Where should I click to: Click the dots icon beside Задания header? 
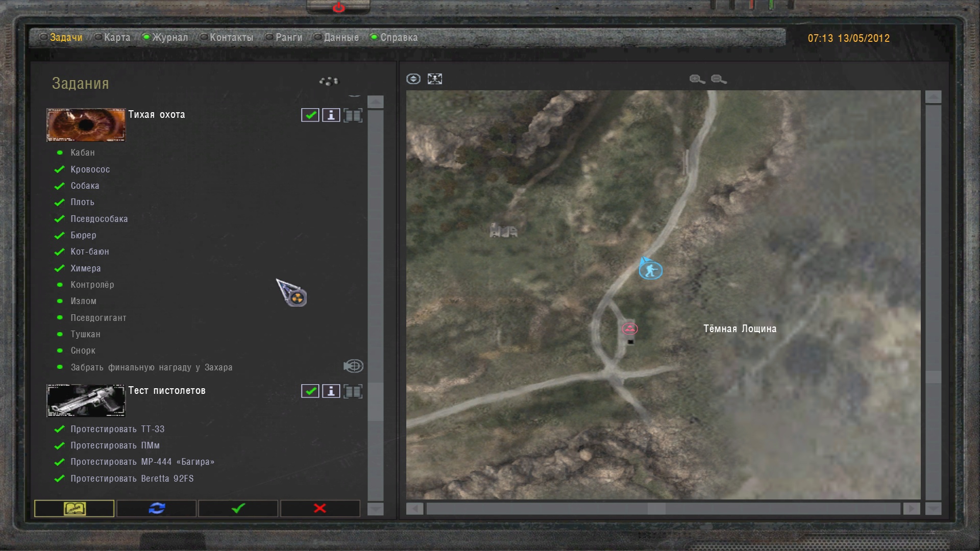(329, 81)
